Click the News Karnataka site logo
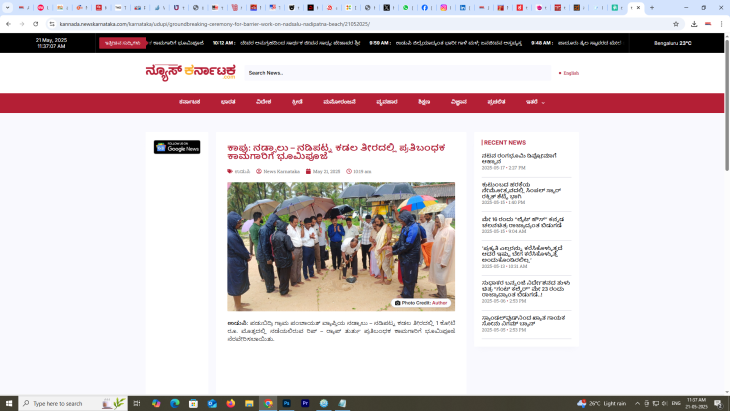The width and height of the screenshot is (730, 411). pyautogui.click(x=189, y=72)
